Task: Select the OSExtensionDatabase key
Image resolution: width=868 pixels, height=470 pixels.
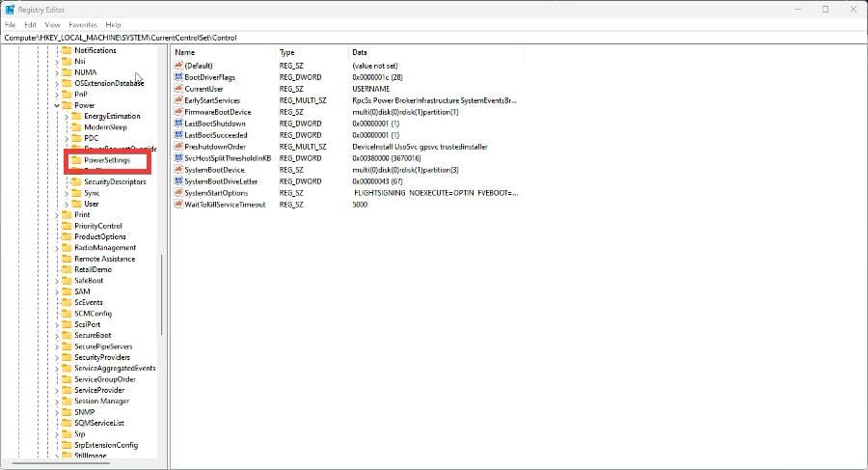Action: pos(109,83)
